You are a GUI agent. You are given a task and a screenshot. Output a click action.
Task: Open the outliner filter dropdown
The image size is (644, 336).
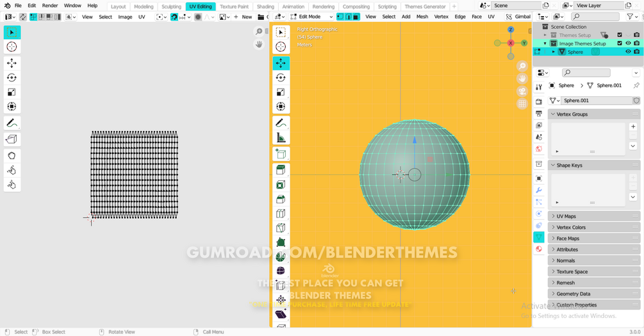pos(632,17)
